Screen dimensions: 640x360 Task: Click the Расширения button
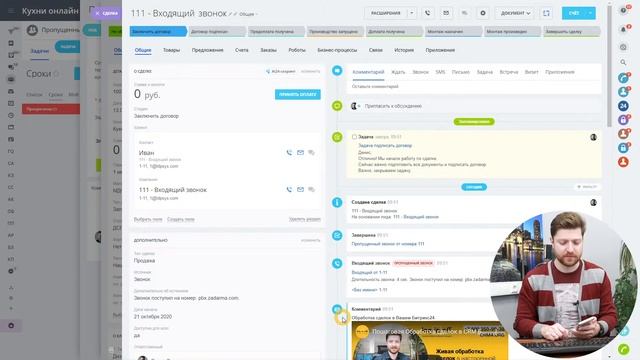point(386,13)
